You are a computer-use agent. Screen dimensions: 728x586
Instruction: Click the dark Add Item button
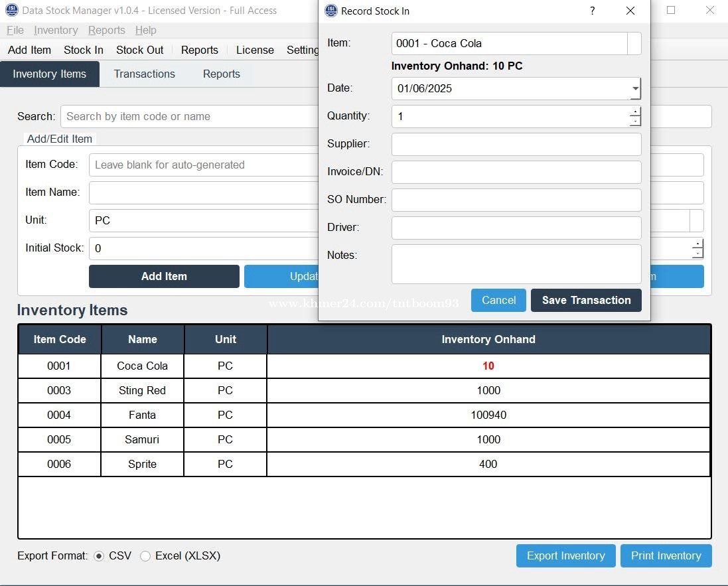164,276
